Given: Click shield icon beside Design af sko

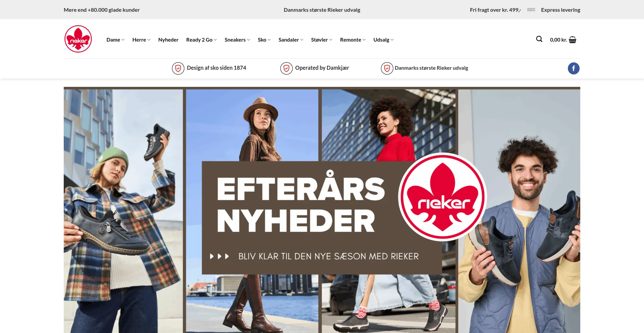Looking at the screenshot, I should coord(178,68).
